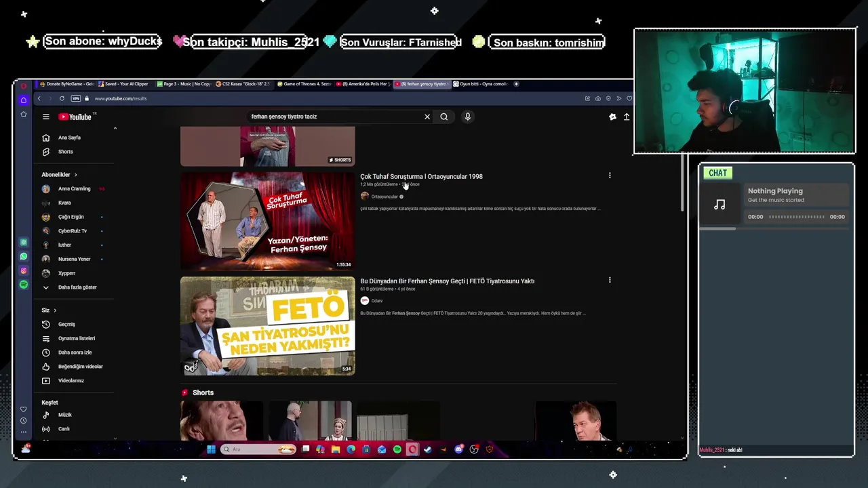Play the Çok Tuhaf Soruşturma thumbnail
The height and width of the screenshot is (488, 868).
pos(267,222)
